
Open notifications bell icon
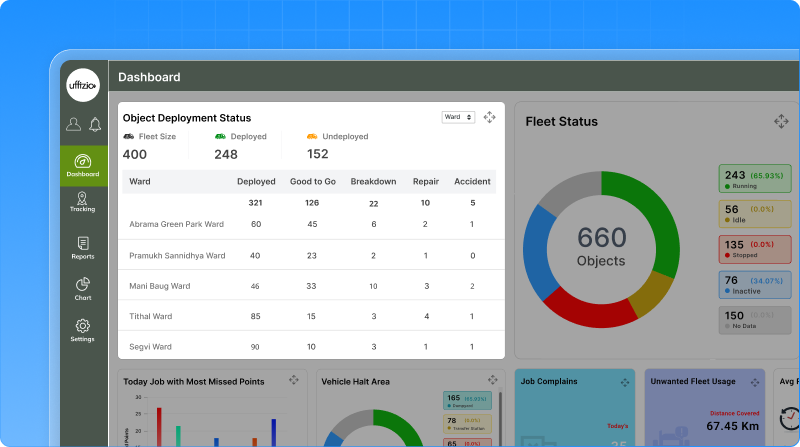(x=95, y=125)
